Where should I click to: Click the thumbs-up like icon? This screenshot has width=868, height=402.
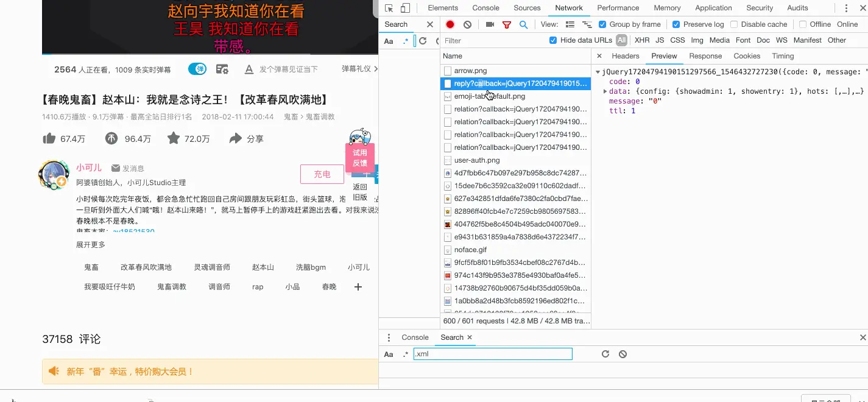(x=49, y=139)
